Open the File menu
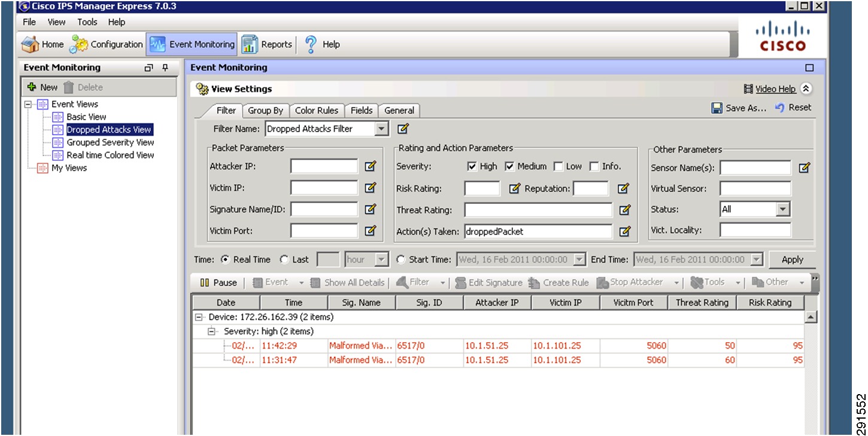Viewport: 868px width, 436px height. pyautogui.click(x=29, y=22)
